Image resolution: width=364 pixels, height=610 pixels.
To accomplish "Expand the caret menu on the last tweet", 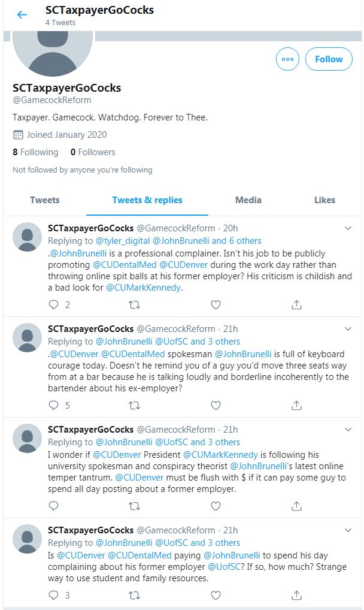I will tap(349, 530).
